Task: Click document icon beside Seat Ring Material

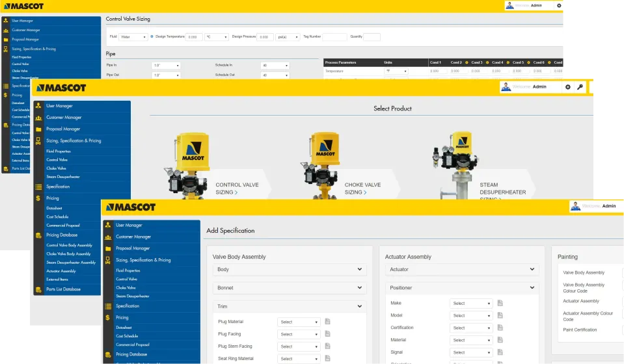Action: [x=327, y=358]
